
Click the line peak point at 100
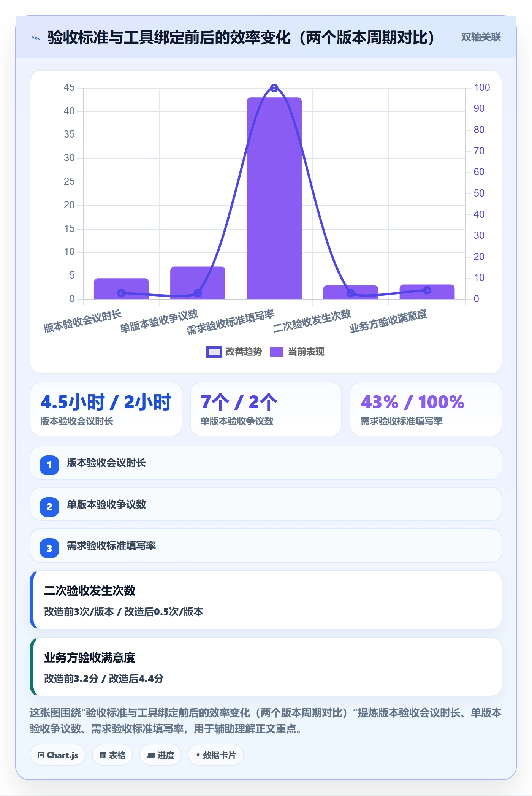tap(274, 88)
